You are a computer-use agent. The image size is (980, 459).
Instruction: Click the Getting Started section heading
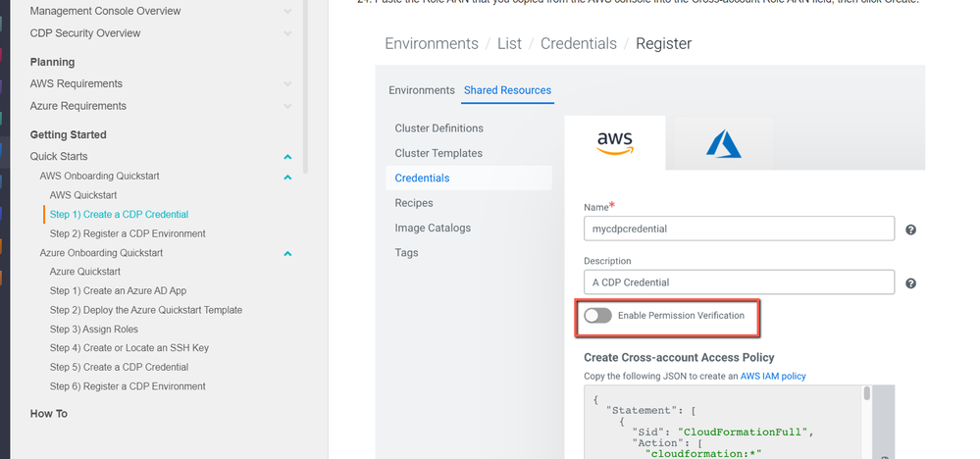tap(68, 135)
